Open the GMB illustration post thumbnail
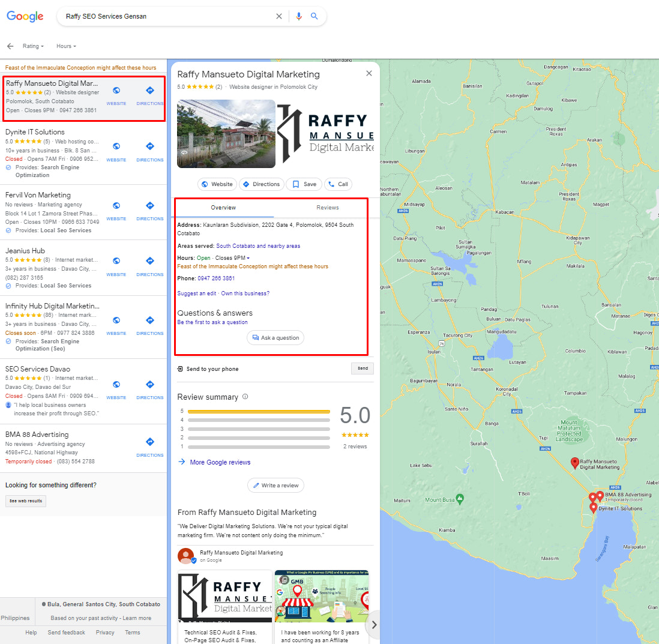659x644 pixels. pos(322,596)
